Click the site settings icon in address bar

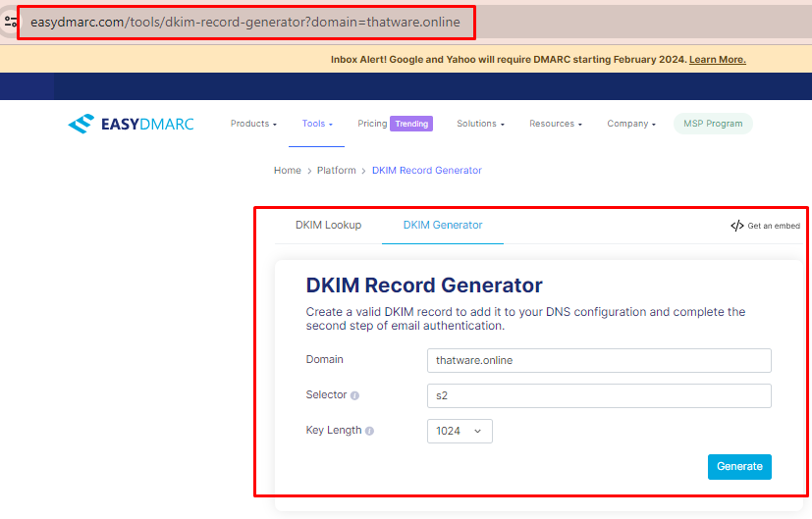click(x=10, y=22)
